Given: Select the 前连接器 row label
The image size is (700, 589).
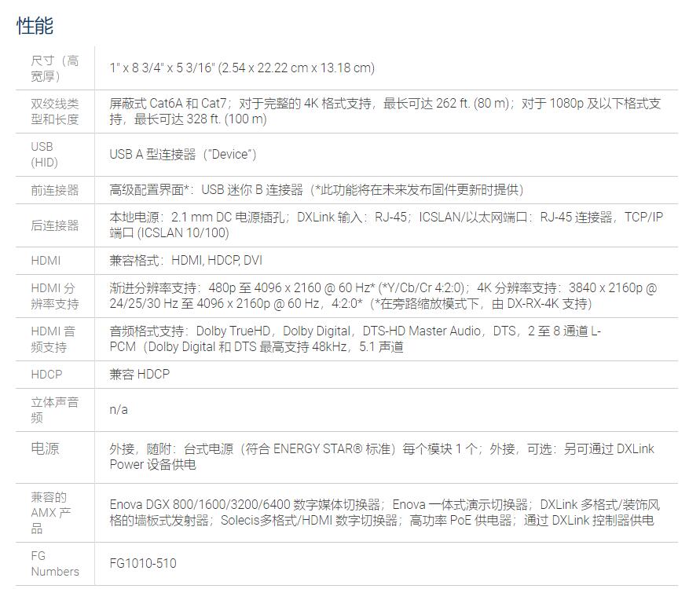Looking at the screenshot, I should [55, 190].
